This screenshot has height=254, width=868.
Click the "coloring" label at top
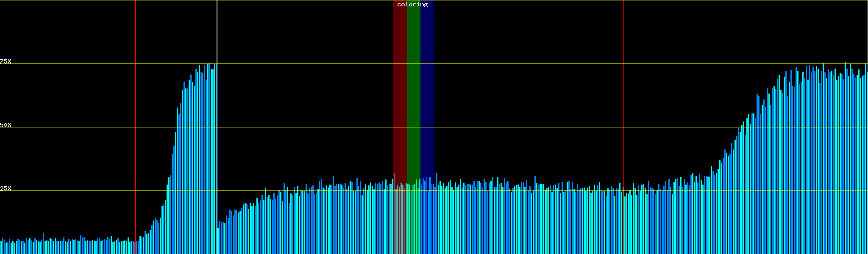[412, 5]
